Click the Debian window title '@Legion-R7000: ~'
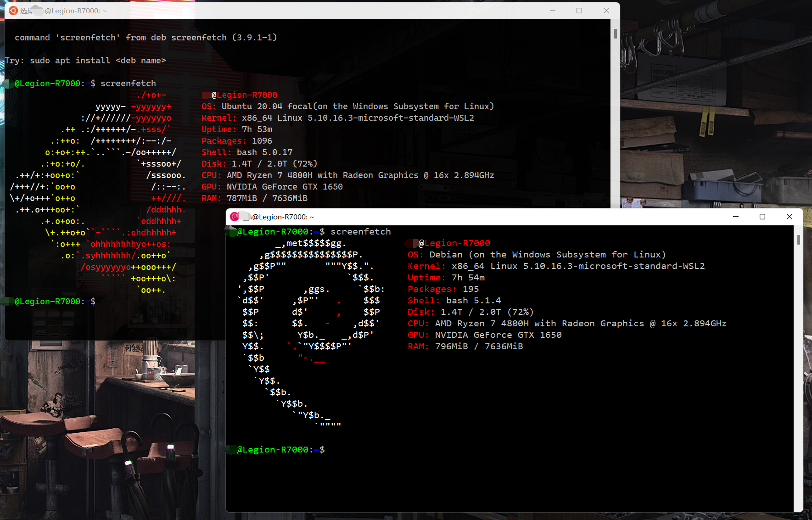The image size is (812, 520). [x=283, y=217]
